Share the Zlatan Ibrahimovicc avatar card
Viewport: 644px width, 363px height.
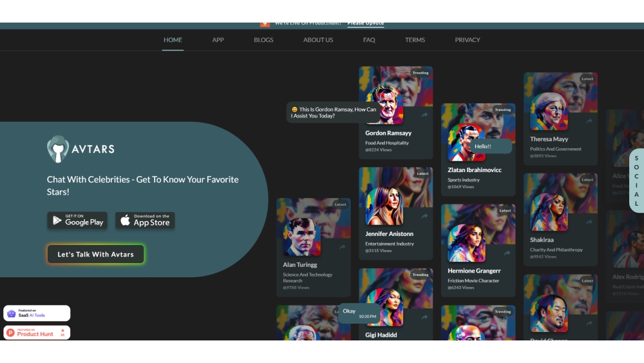pos(507,152)
